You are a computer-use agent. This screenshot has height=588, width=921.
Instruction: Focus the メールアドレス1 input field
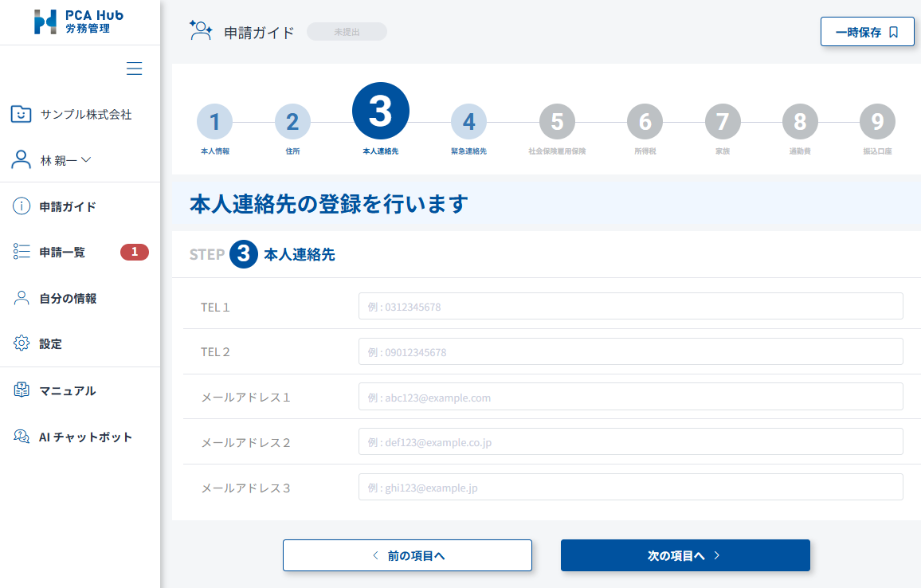(630, 396)
